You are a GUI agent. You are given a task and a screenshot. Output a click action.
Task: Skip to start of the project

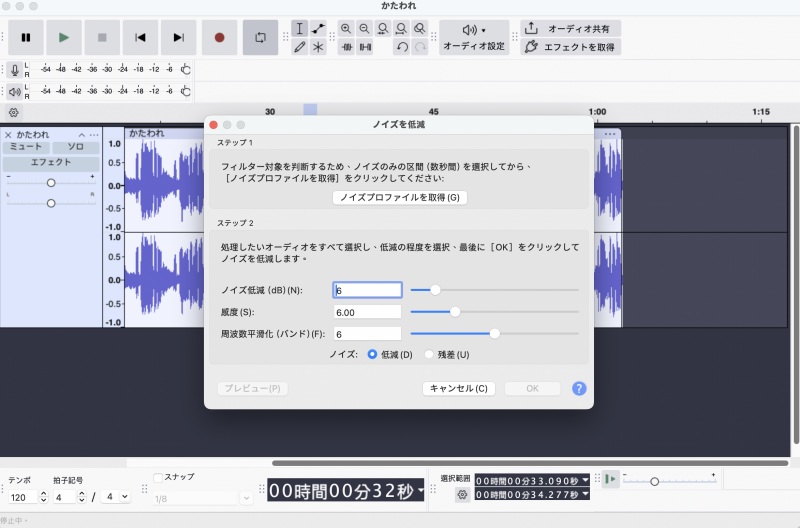[x=140, y=37]
